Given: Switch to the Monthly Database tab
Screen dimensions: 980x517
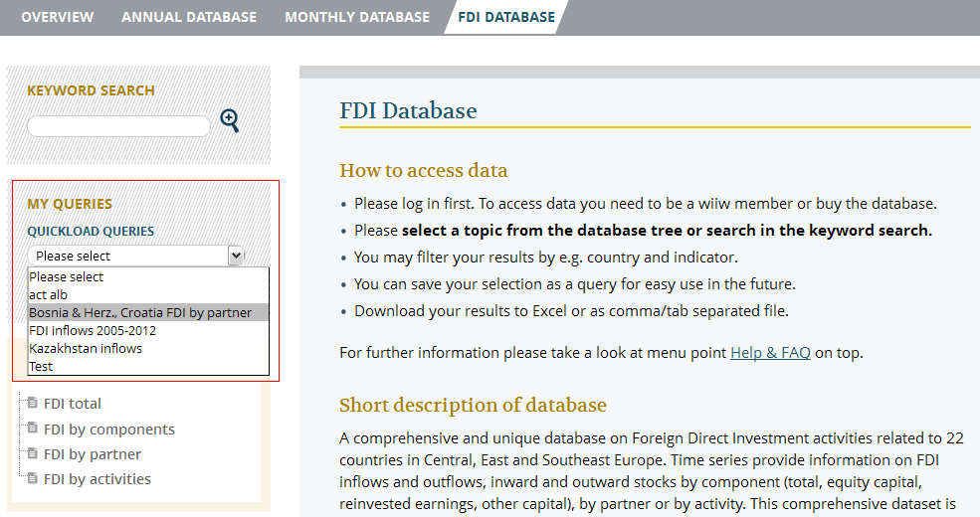Looking at the screenshot, I should pyautogui.click(x=357, y=17).
